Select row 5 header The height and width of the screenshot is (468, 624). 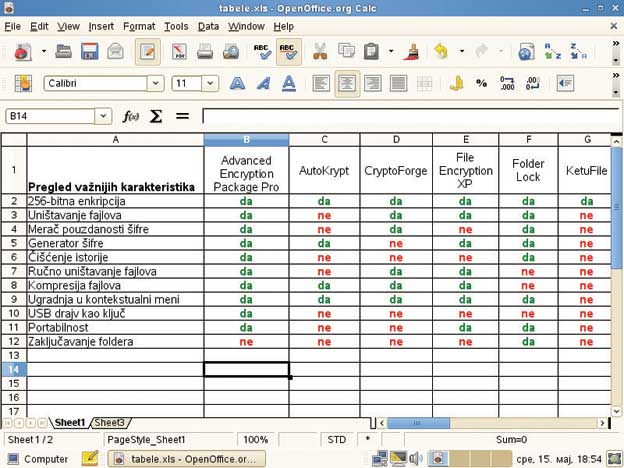(14, 243)
